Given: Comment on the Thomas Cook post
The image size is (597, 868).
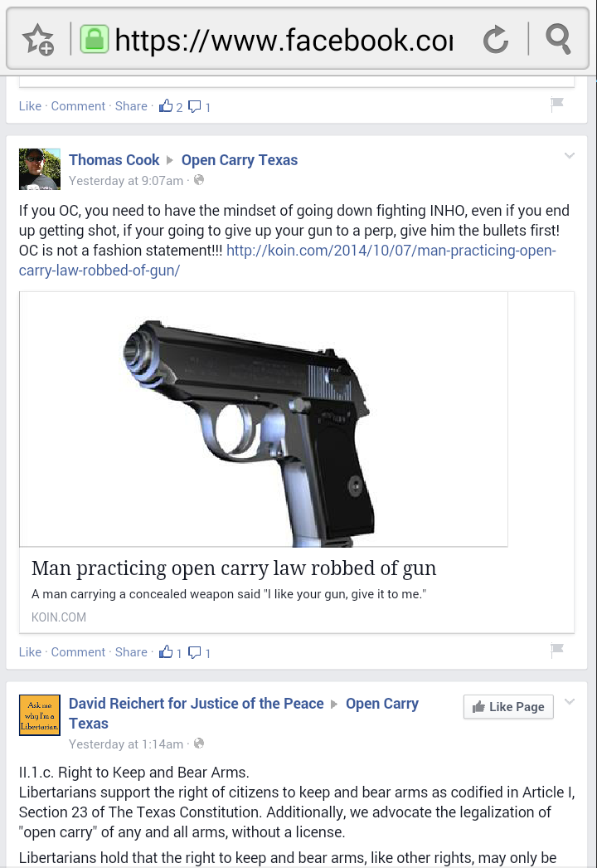Looking at the screenshot, I should tap(78, 652).
